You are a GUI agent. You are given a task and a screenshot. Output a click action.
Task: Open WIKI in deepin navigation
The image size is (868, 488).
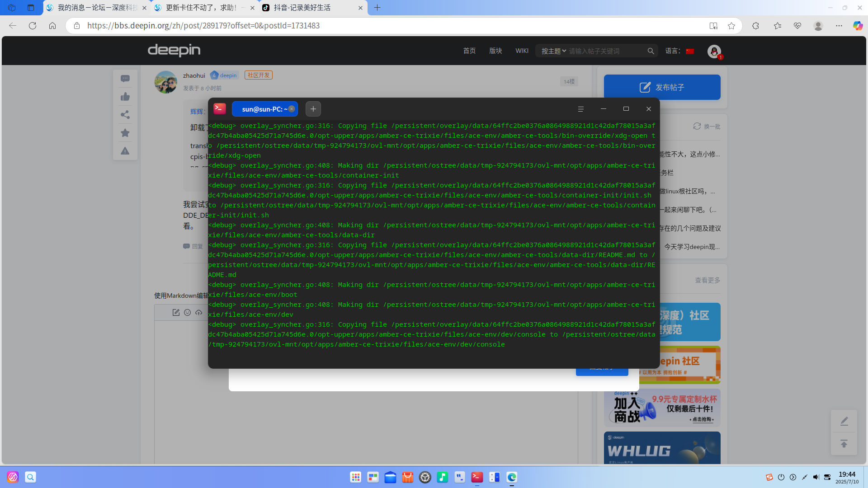pyautogui.click(x=522, y=51)
